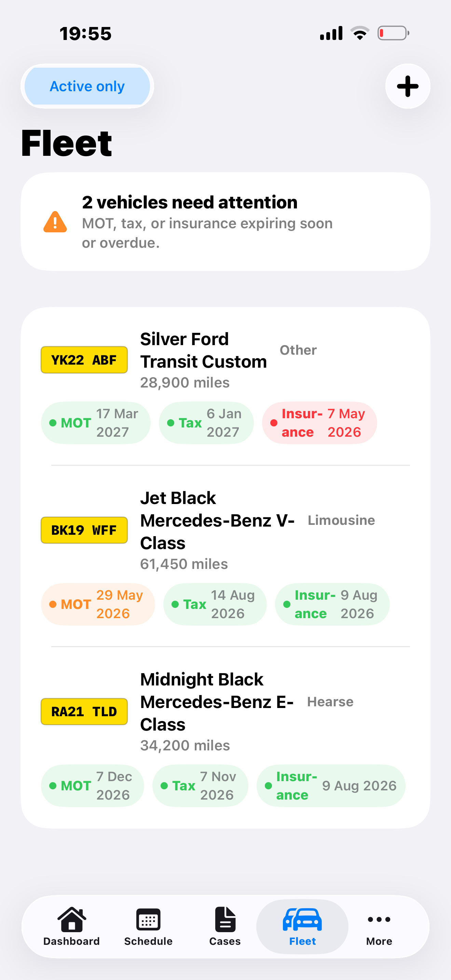Tap red Insurance 7 May 2026 badge
This screenshot has width=451, height=980.
(319, 423)
